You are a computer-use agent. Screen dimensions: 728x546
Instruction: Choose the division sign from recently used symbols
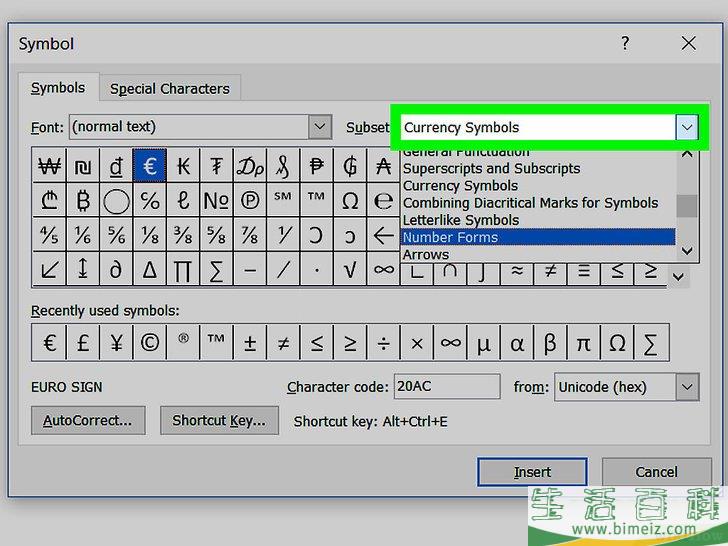[384, 343]
